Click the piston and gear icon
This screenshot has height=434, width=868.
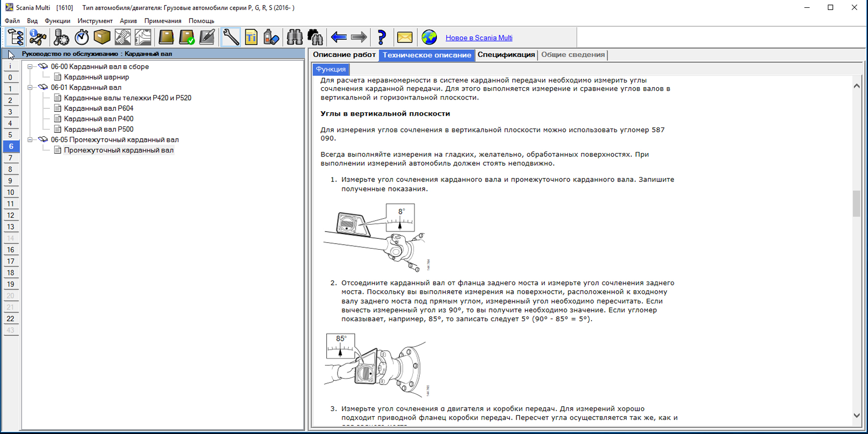coord(61,37)
